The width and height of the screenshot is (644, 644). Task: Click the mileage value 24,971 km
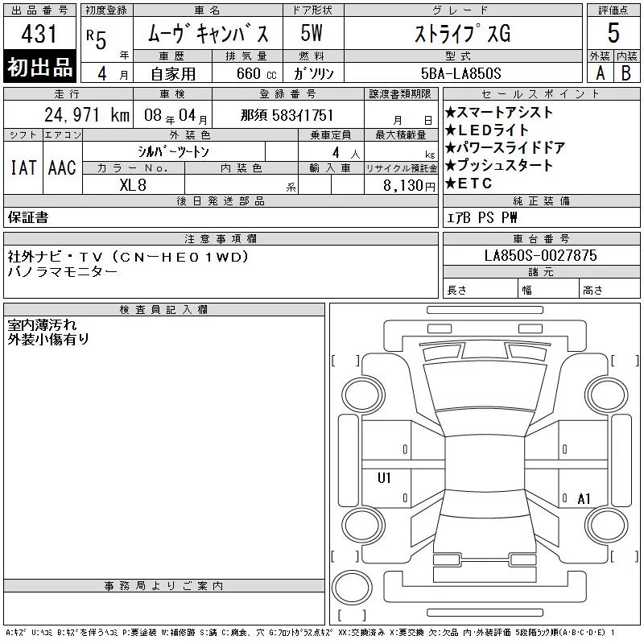click(87, 115)
